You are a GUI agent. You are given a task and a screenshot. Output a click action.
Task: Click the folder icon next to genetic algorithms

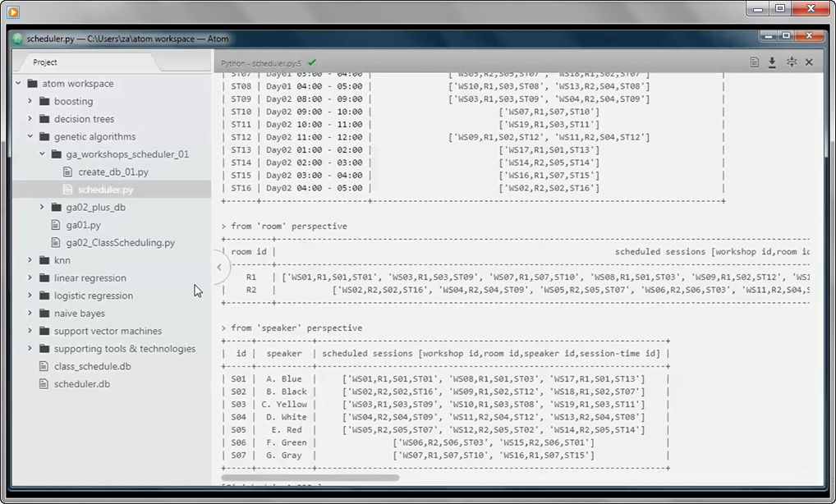coord(45,136)
